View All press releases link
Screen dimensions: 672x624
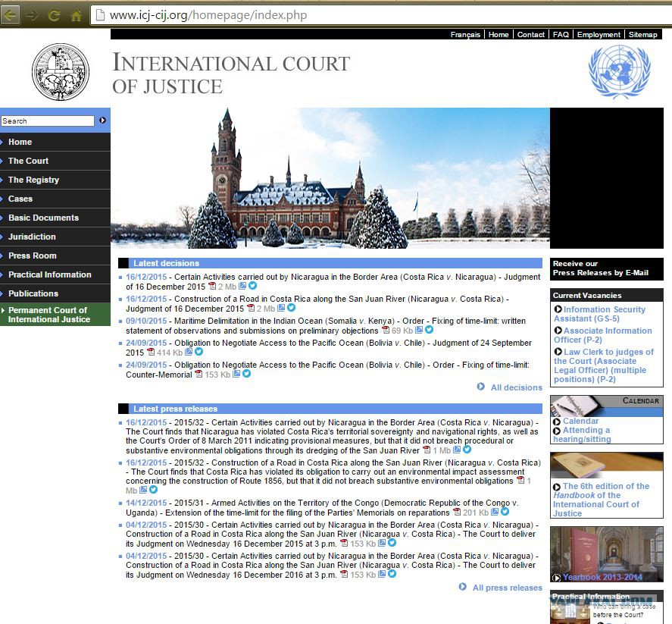click(507, 588)
